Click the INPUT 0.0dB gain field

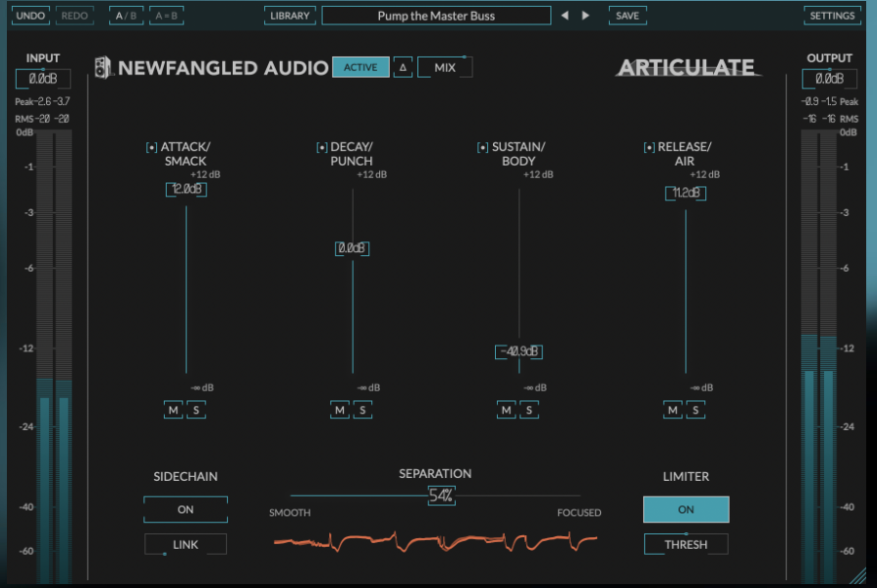point(43,79)
